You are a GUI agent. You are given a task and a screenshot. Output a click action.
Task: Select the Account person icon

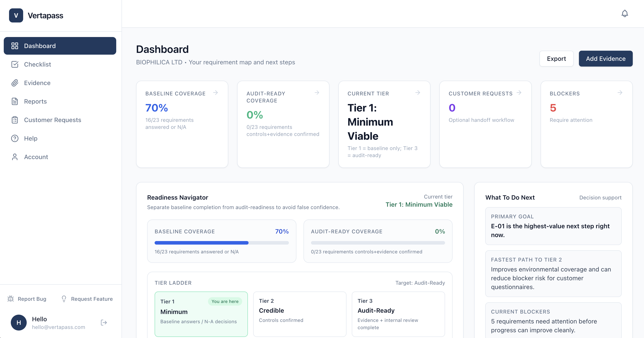click(15, 157)
